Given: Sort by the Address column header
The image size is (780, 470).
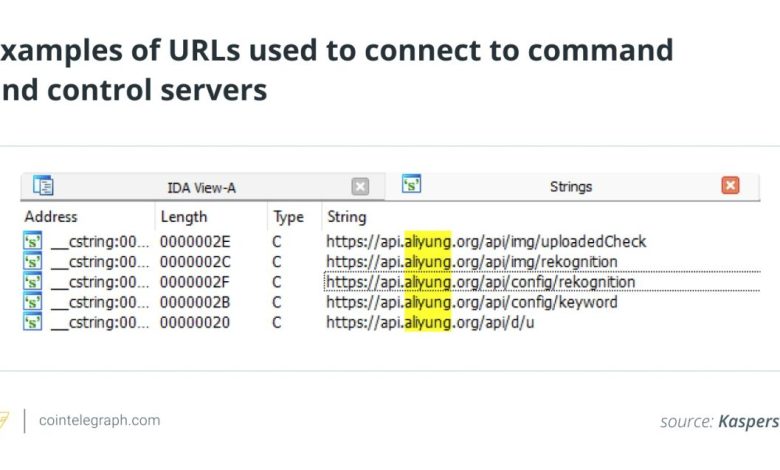Looking at the screenshot, I should (51, 216).
